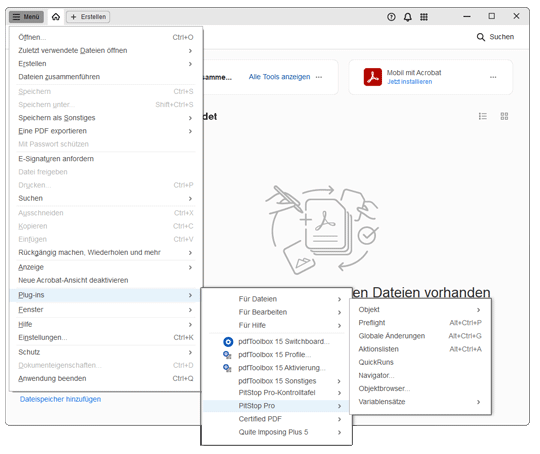Screen dimensions: 540x454
Task: Click the pdfToolbox 15 Switchboard icon
Action: pos(228,342)
